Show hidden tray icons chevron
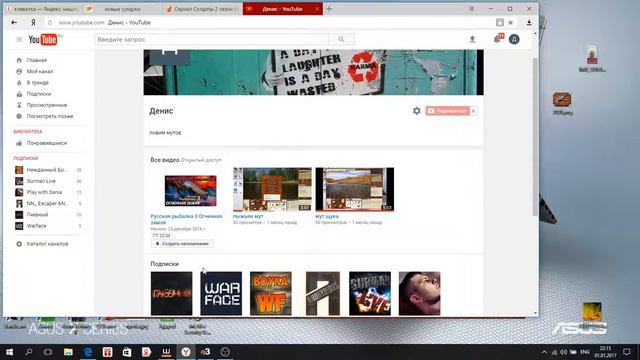Screen dimensions: 640x360 pyautogui.click(x=544, y=352)
